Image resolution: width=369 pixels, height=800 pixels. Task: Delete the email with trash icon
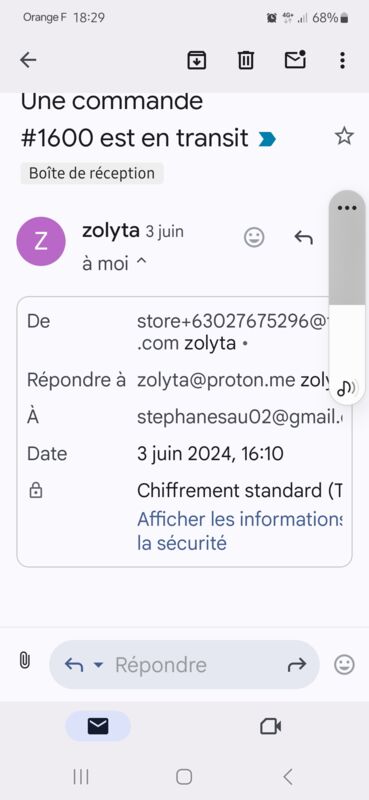coord(246,60)
